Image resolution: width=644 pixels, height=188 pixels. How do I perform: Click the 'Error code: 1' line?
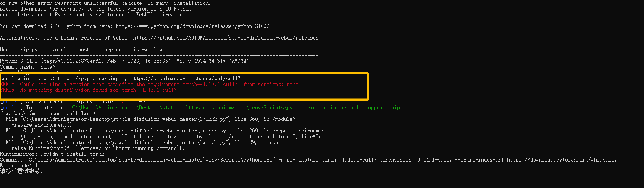click(x=19, y=165)
